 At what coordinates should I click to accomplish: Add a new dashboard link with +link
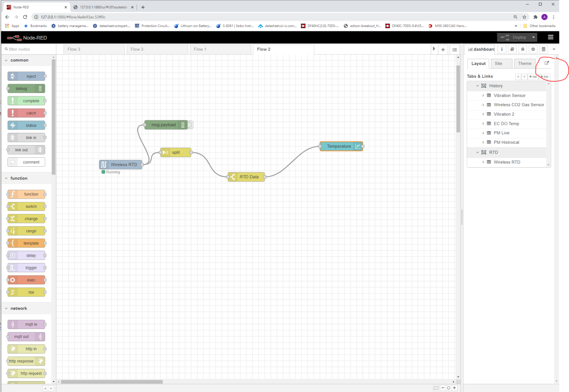click(x=545, y=77)
